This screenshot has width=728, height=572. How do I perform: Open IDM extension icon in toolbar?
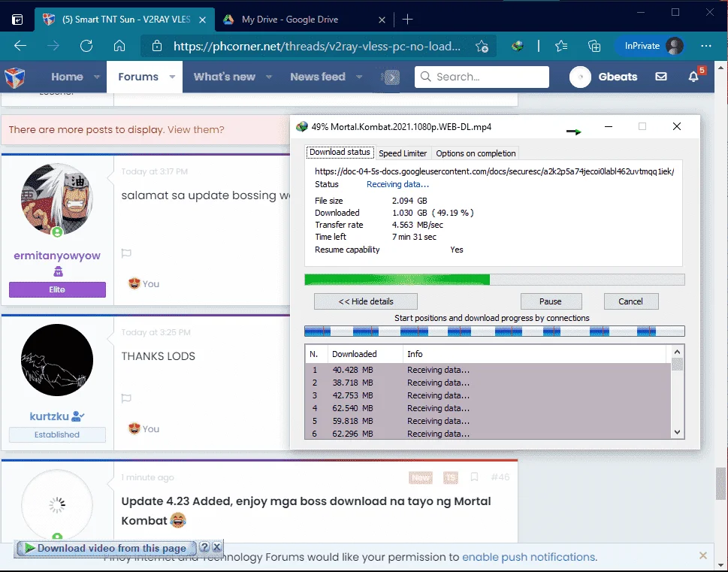tap(518, 46)
